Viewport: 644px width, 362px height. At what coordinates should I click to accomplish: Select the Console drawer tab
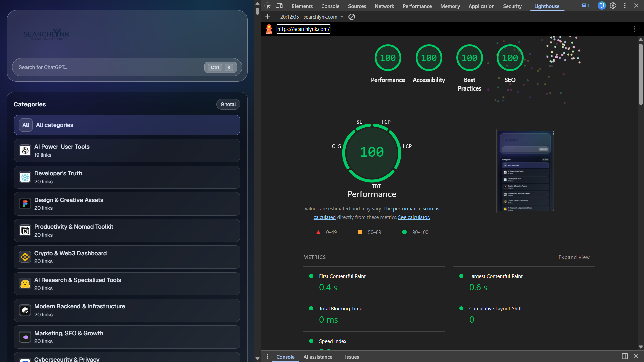(285, 357)
